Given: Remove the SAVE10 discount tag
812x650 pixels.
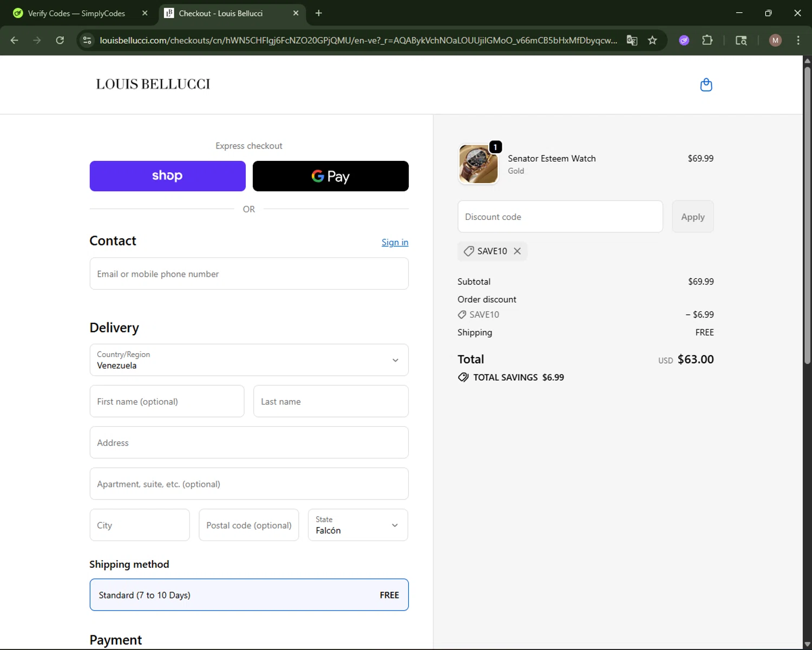Looking at the screenshot, I should (518, 251).
